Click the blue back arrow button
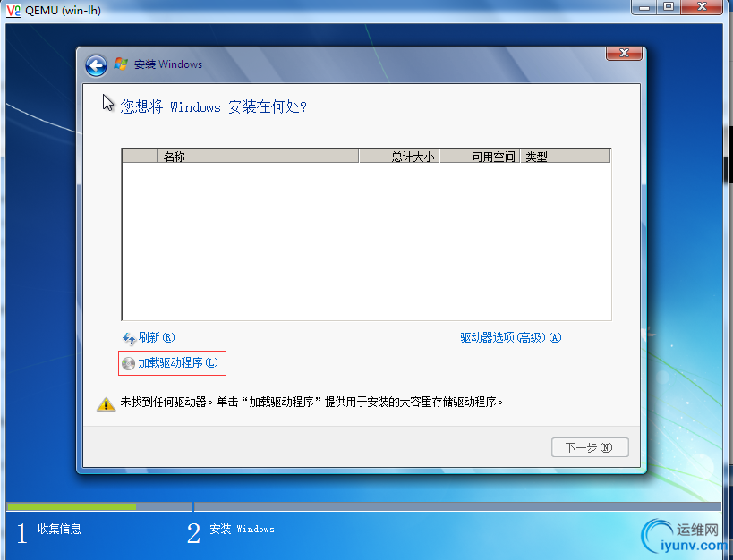The image size is (733, 560). click(x=97, y=65)
